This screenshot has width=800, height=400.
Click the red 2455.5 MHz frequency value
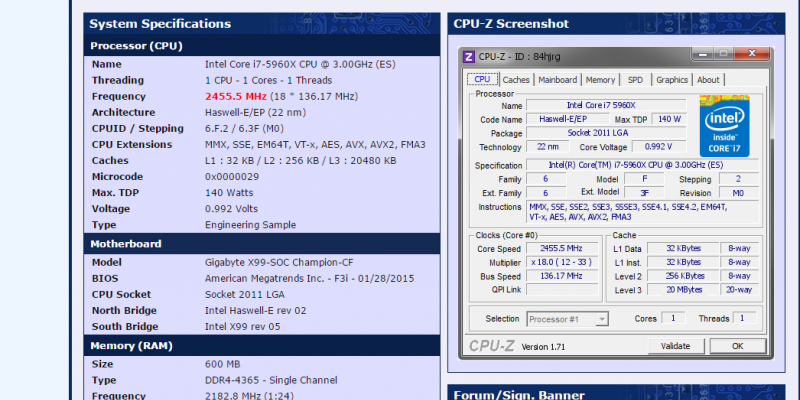pos(236,96)
